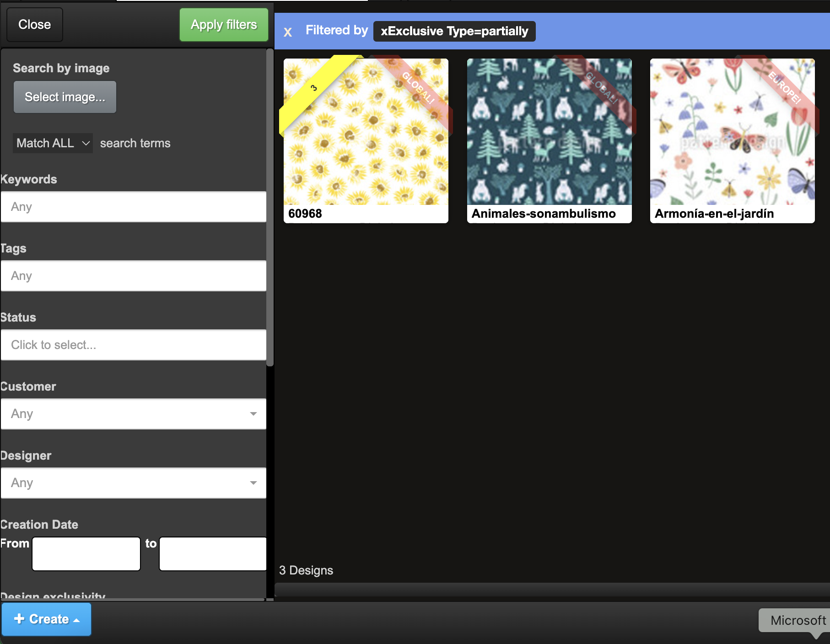Click the GLOBAL! ribbon on Animales-sonambulismo
This screenshot has width=830, height=644.
(x=601, y=88)
